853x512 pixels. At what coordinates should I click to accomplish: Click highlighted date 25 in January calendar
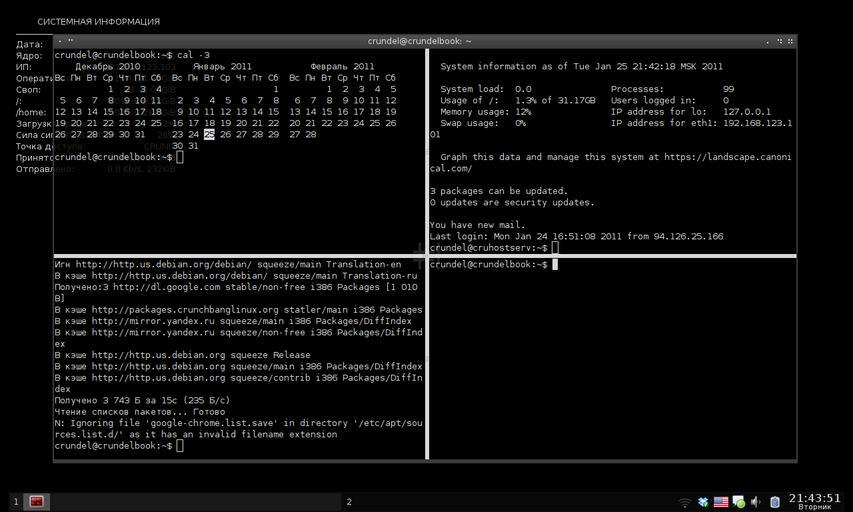209,134
